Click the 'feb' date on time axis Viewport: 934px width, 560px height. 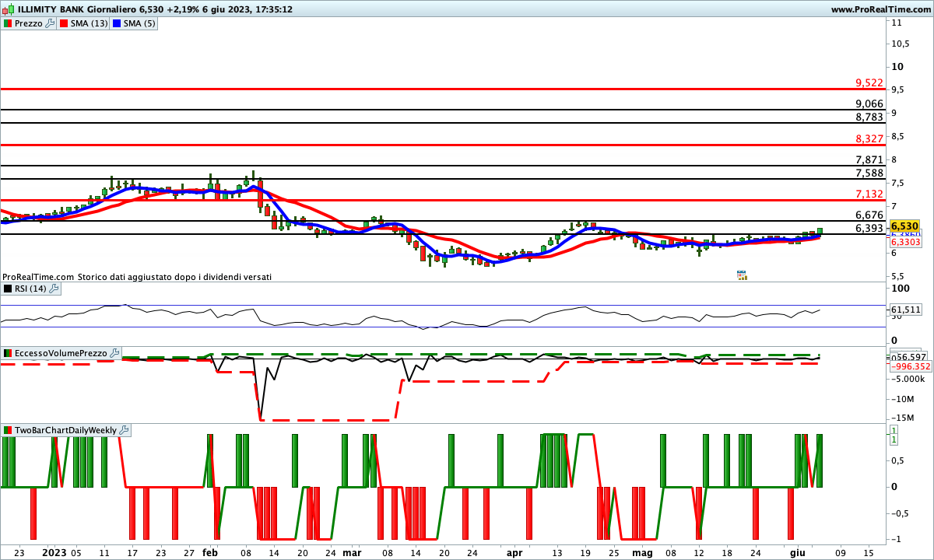210,552
